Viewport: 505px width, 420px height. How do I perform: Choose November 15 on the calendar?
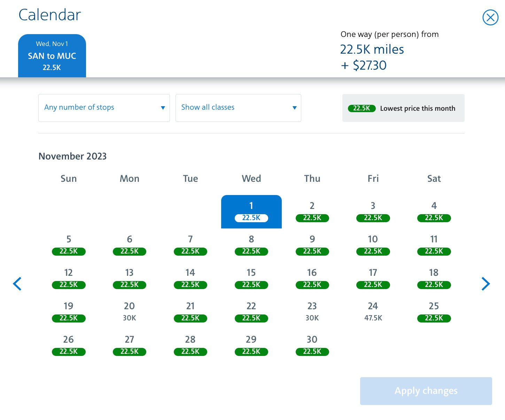251,278
